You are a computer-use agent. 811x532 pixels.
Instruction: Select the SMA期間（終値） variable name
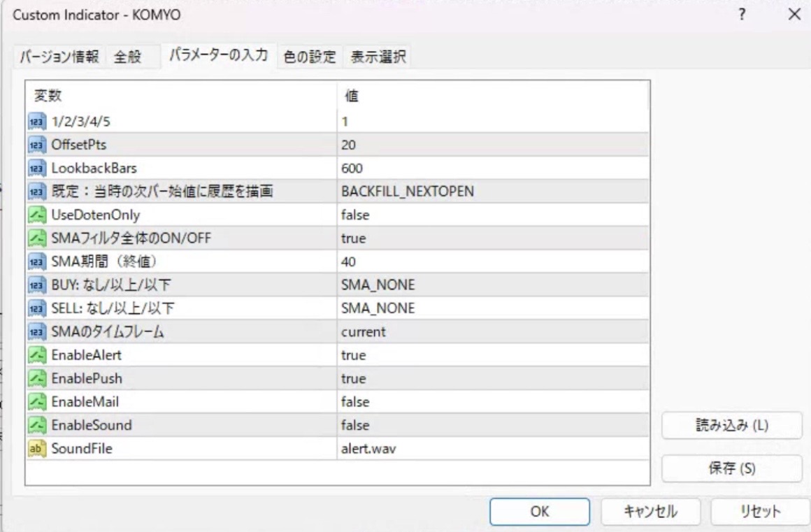104,261
